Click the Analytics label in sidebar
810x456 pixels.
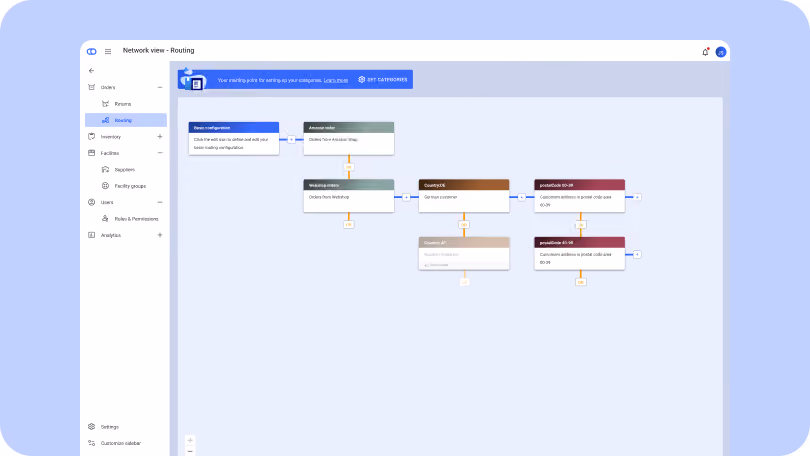tap(111, 235)
